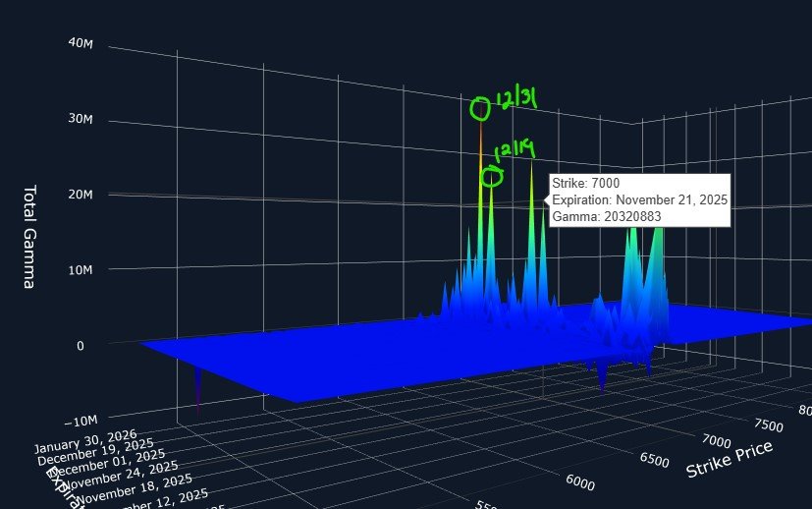Click the November 24, 2025 expiration label
The width and height of the screenshot is (812, 509).
point(121,476)
